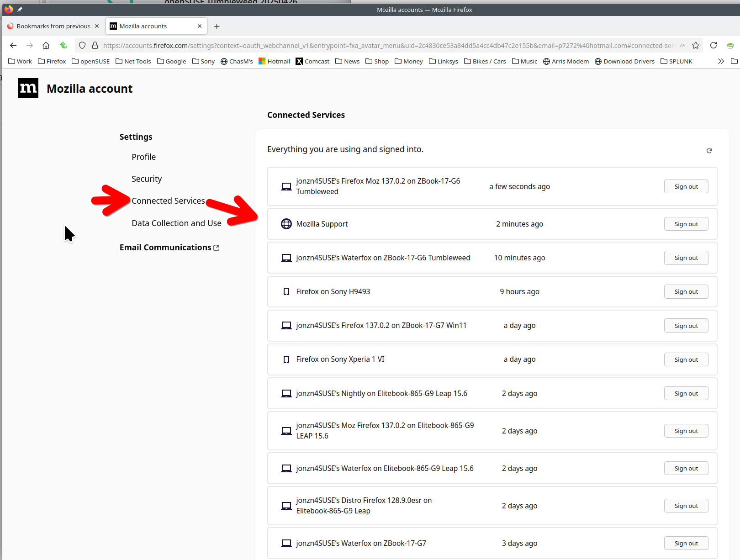
Task: Go to Data Collection and Use section
Action: pos(176,223)
